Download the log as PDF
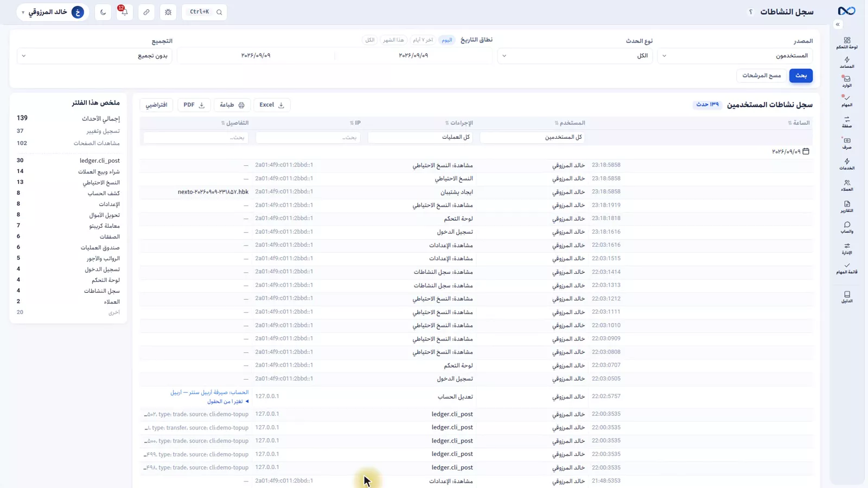This screenshot has width=868, height=488. point(194,105)
